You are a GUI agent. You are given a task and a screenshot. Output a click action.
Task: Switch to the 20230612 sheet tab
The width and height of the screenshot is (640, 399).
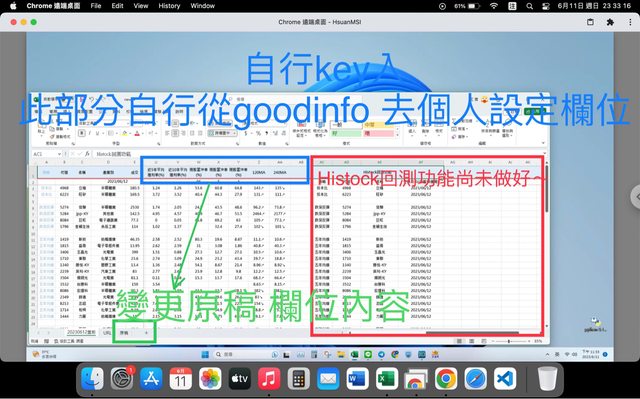pyautogui.click(x=81, y=332)
